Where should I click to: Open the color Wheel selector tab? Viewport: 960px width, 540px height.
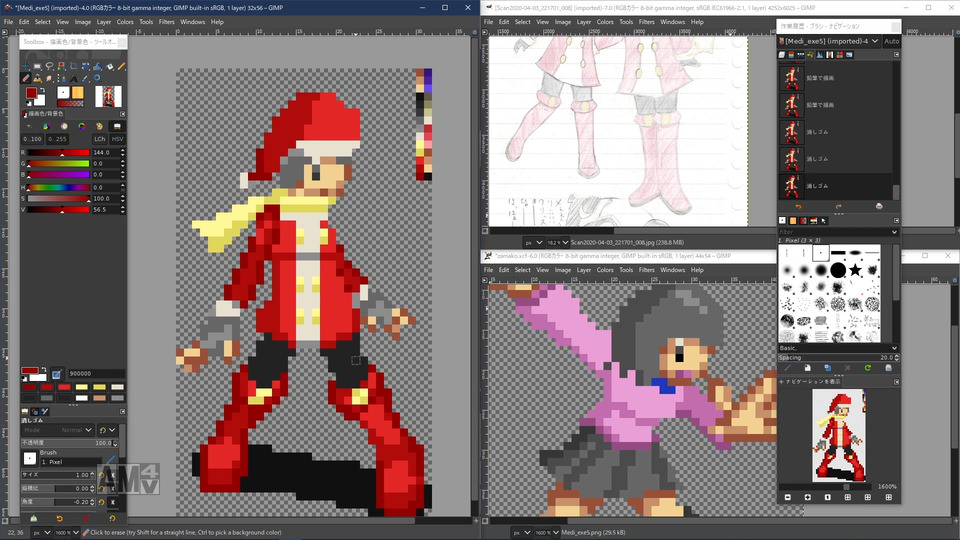(x=81, y=126)
